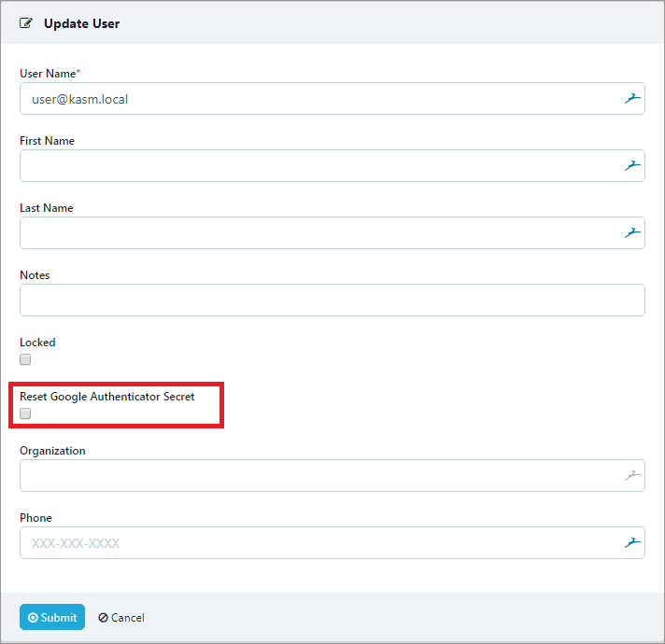This screenshot has width=665, height=644.
Task: Click the Phone field with XXX-XXX-XXXX placeholder
Action: point(318,543)
